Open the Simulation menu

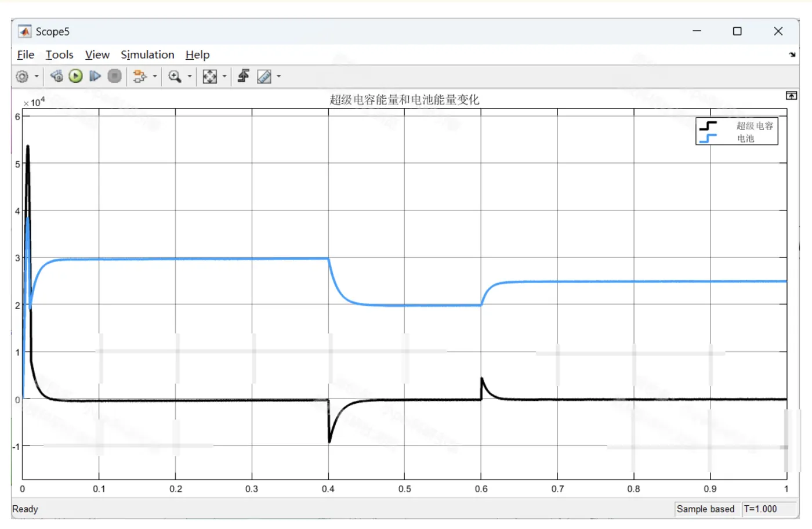(x=147, y=55)
